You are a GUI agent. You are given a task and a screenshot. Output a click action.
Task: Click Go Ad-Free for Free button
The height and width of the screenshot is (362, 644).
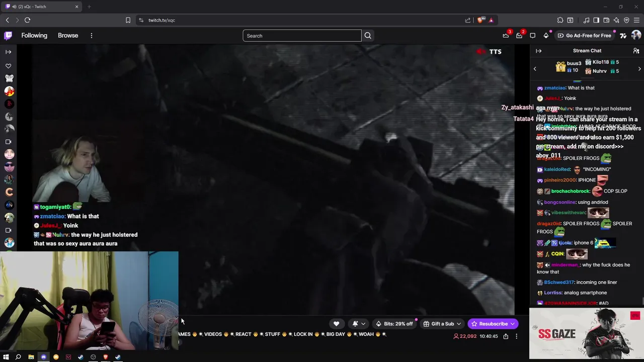(584, 36)
